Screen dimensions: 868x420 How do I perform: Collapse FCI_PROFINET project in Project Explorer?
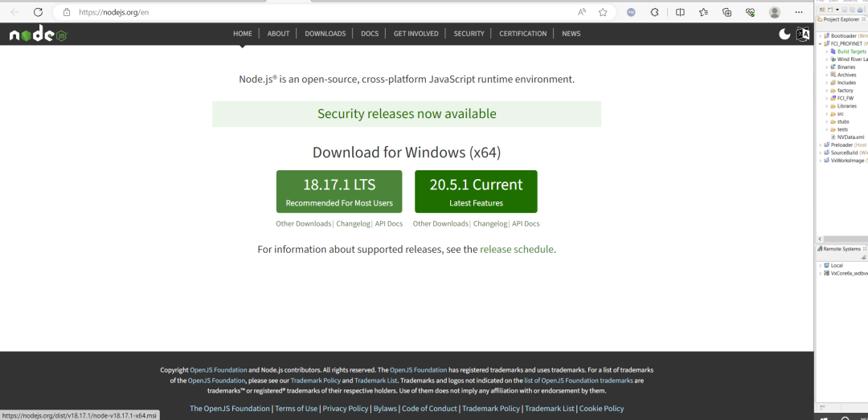point(821,43)
